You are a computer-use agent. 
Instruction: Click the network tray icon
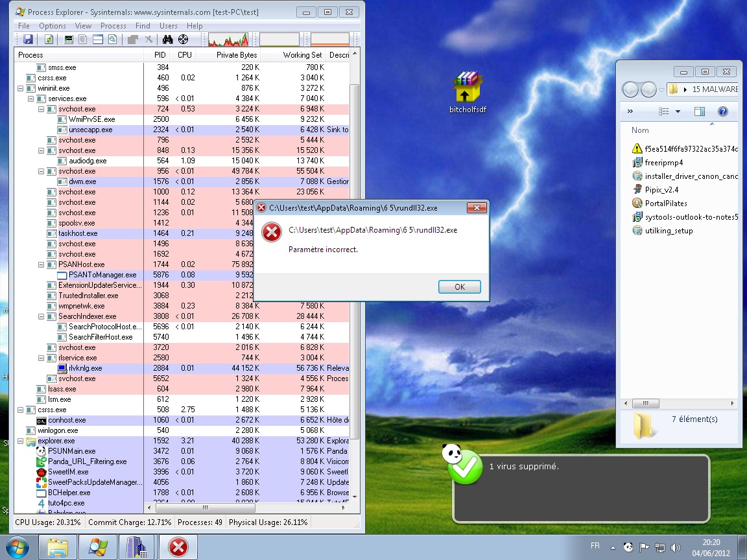coord(660,547)
